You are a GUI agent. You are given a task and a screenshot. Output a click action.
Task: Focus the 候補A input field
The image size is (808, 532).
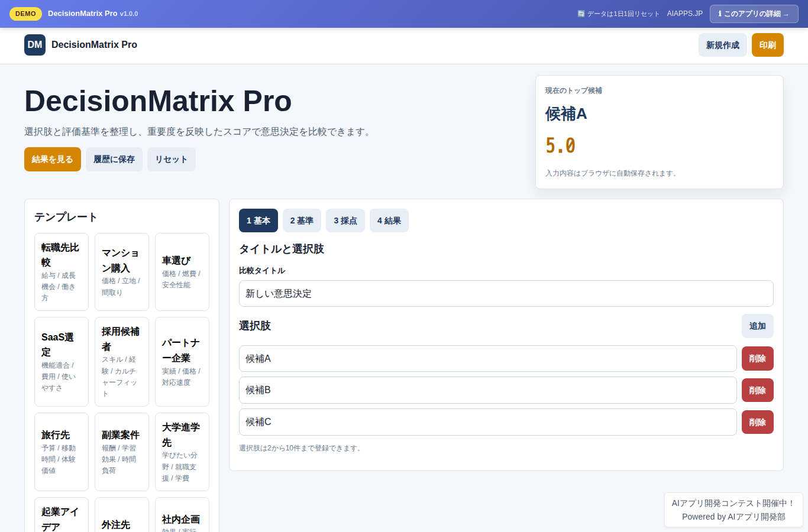pos(488,359)
